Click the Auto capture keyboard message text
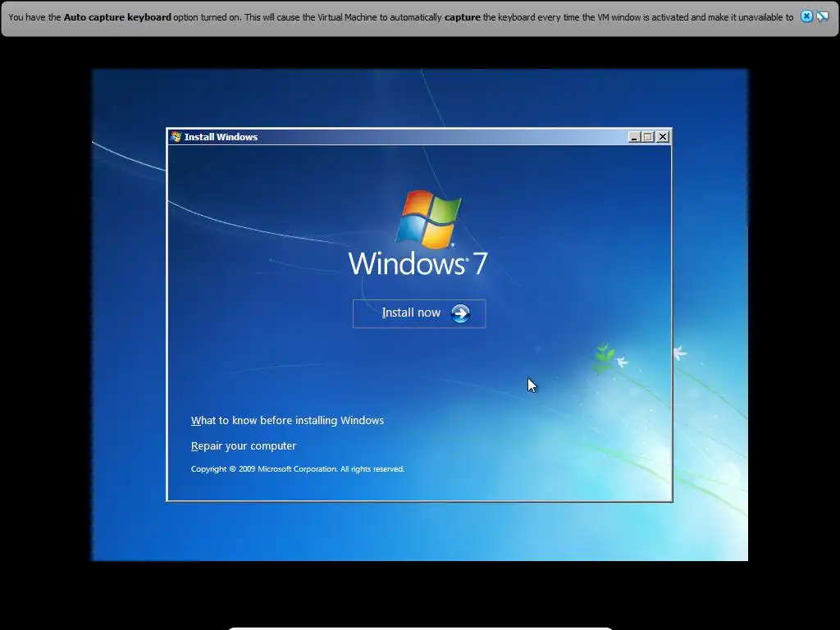 (400, 17)
